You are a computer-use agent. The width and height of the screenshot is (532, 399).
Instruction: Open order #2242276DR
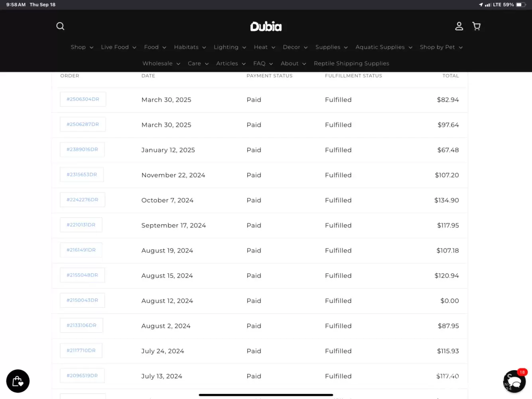click(83, 200)
